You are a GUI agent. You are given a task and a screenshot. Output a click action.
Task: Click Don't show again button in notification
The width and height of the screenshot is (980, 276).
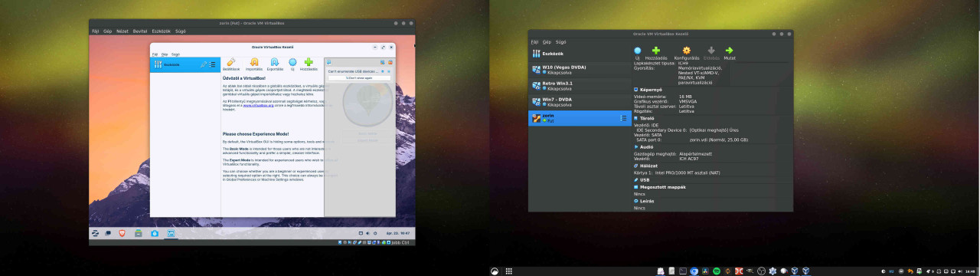(359, 77)
